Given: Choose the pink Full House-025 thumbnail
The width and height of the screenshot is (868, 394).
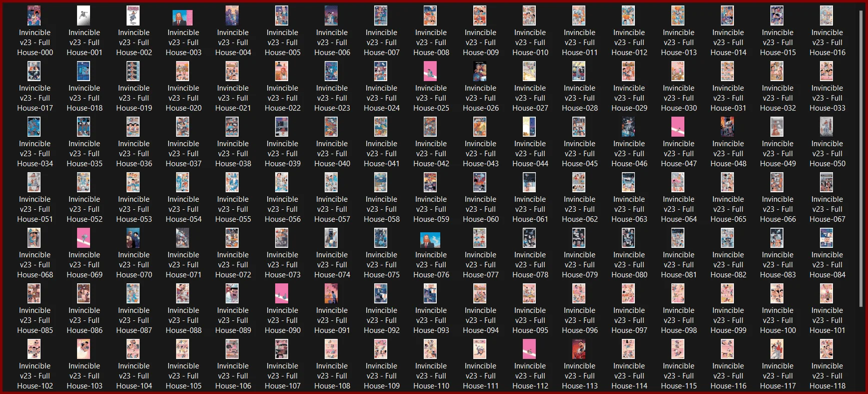Looking at the screenshot, I should pos(430,72).
